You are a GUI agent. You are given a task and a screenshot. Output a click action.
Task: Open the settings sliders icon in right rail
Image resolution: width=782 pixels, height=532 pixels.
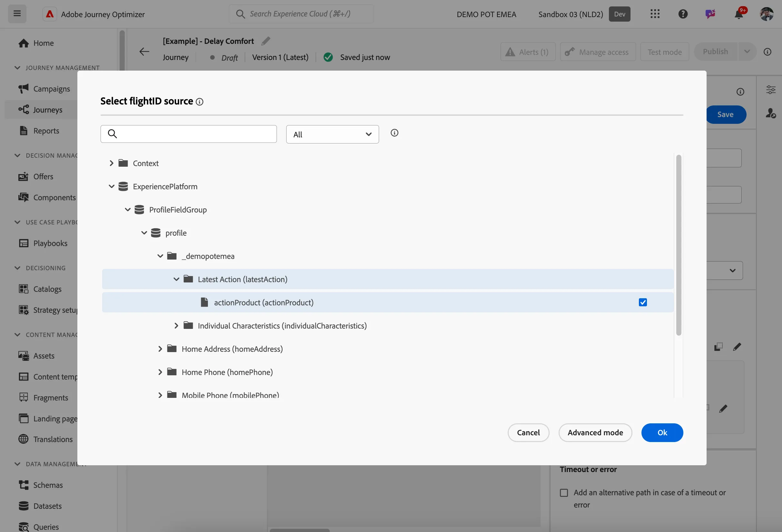point(771,90)
